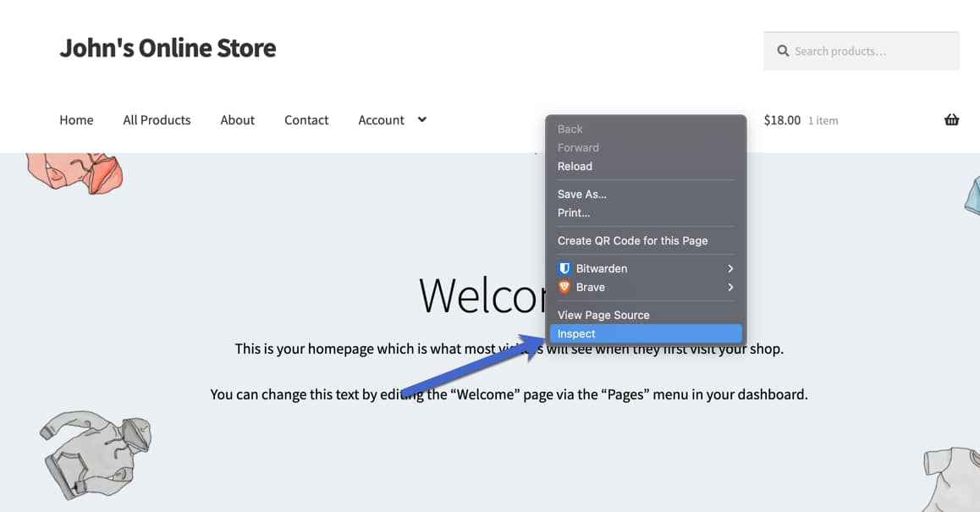Click the shopping basket icon
This screenshot has width=980, height=512.
pos(951,119)
